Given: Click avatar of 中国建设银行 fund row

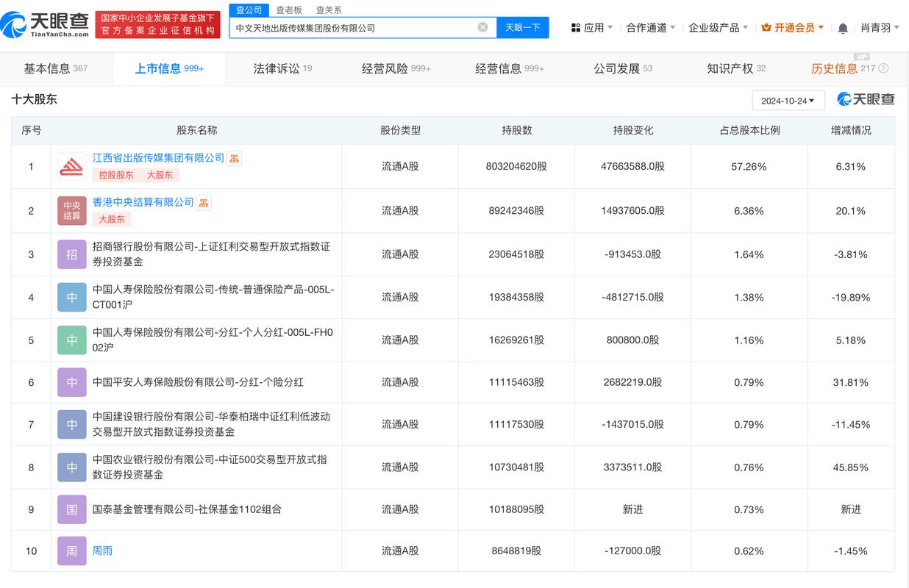Looking at the screenshot, I should (x=72, y=424).
